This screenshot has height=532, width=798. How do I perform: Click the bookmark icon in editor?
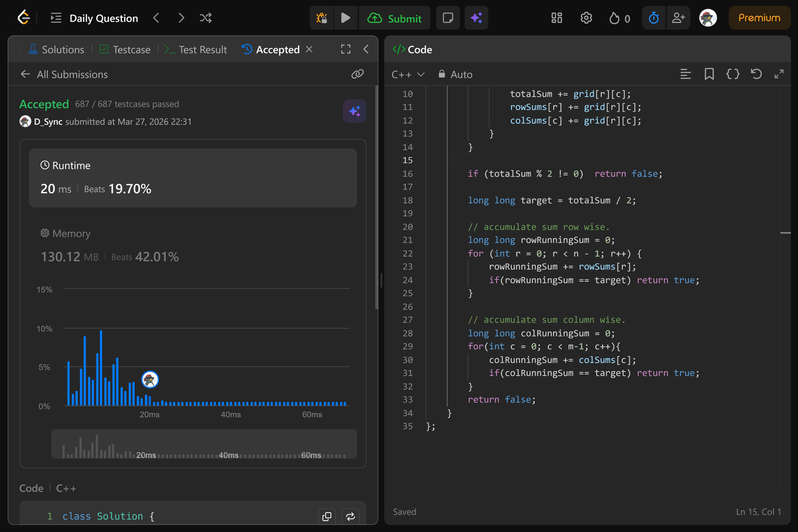click(709, 74)
